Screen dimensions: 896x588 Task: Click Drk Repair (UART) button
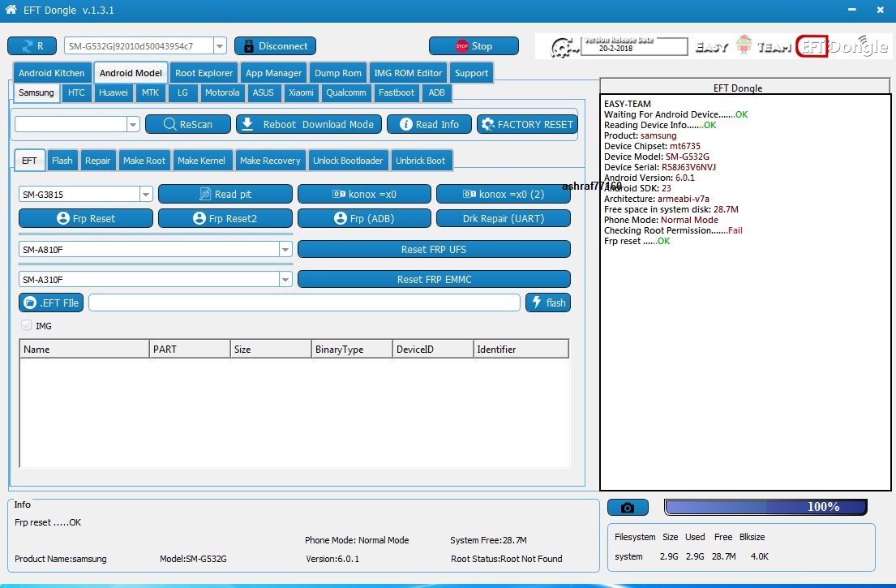504,218
